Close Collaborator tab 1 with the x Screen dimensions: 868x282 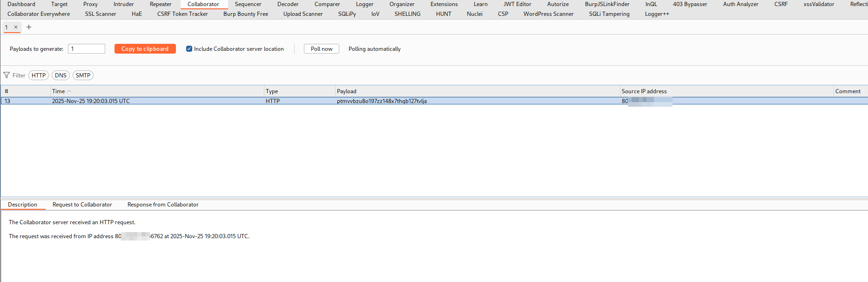pyautogui.click(x=16, y=27)
